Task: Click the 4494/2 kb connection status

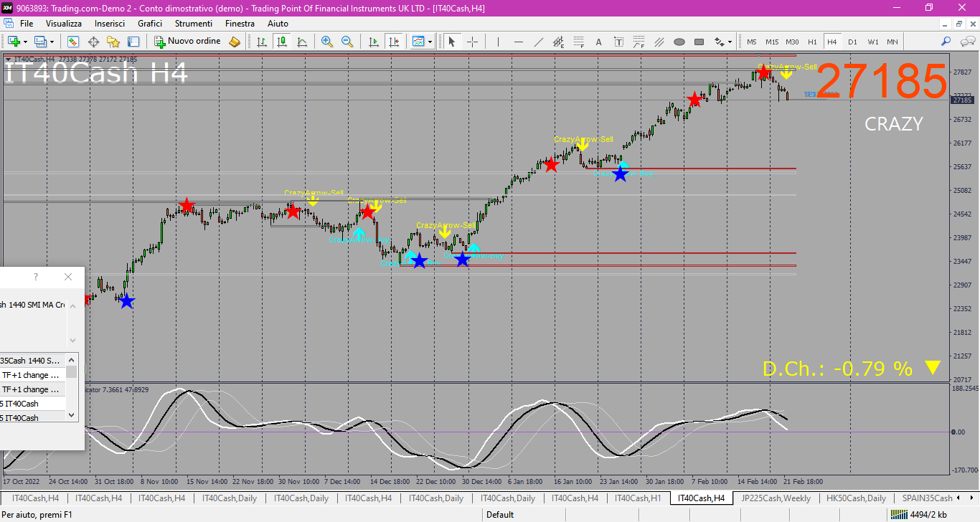Action: tap(920, 514)
